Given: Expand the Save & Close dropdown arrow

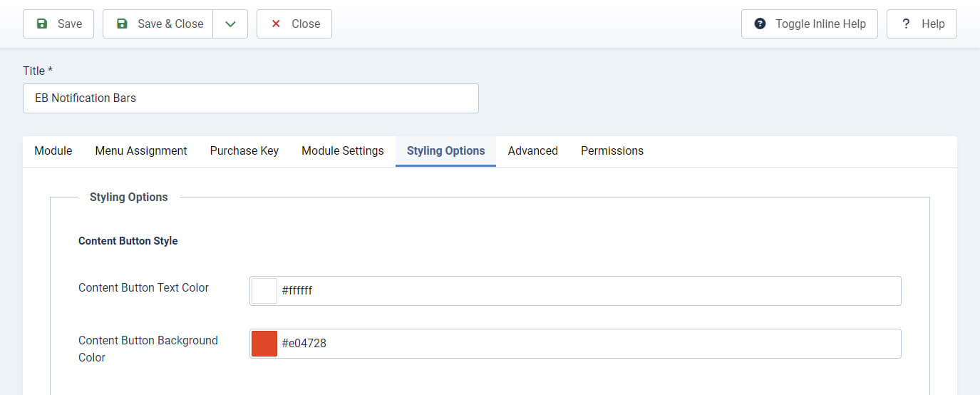Looking at the screenshot, I should [x=230, y=24].
